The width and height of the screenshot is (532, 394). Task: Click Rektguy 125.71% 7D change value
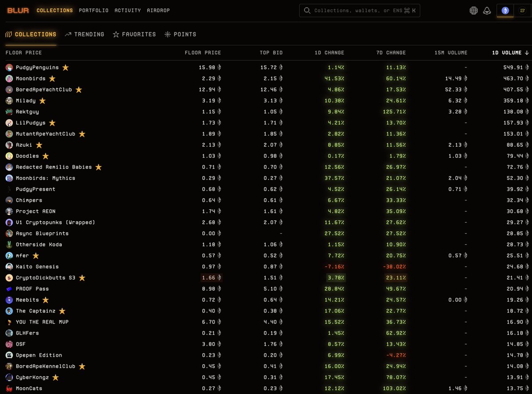(394, 112)
